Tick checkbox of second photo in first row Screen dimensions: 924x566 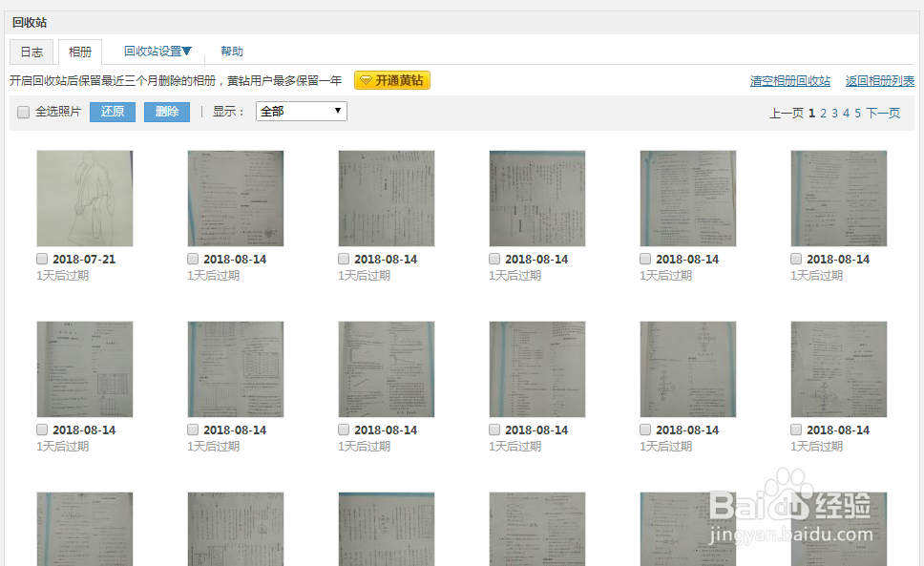(x=193, y=259)
